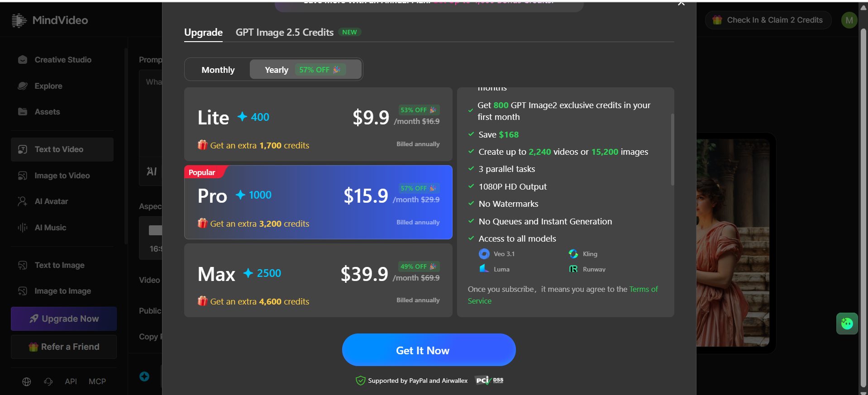Choose the Max plan card
Screen dimensions: 868x395
[318, 281]
